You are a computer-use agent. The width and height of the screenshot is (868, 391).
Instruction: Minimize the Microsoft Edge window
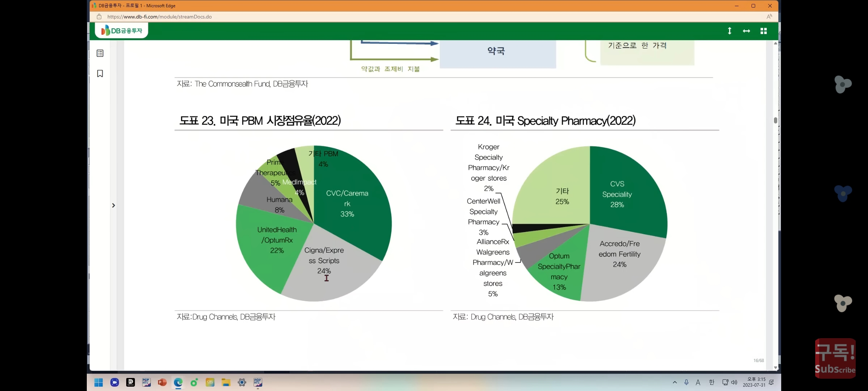[x=737, y=6]
